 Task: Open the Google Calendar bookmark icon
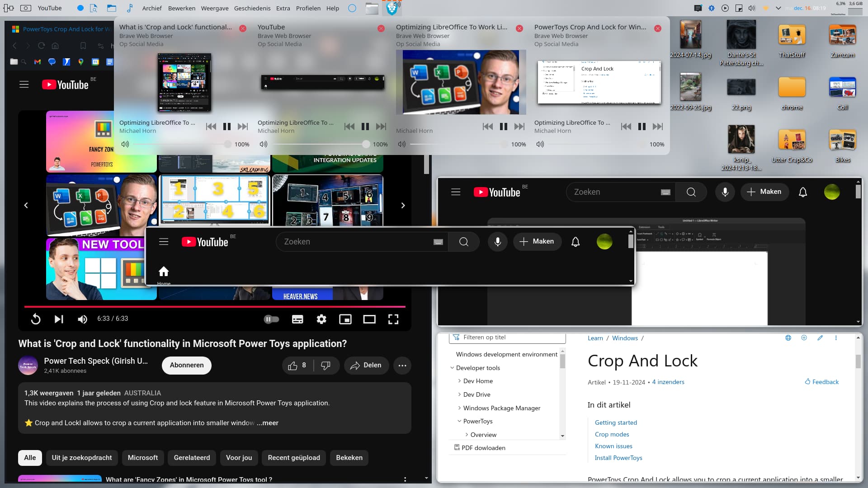[95, 62]
